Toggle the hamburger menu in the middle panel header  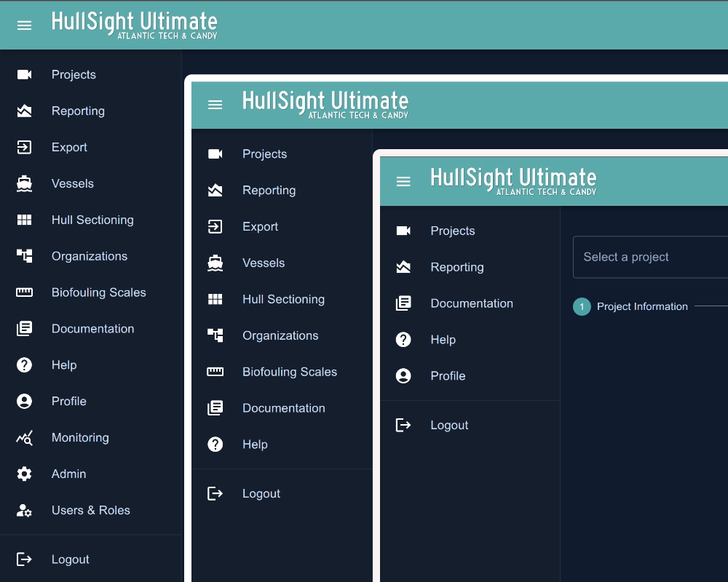(215, 105)
